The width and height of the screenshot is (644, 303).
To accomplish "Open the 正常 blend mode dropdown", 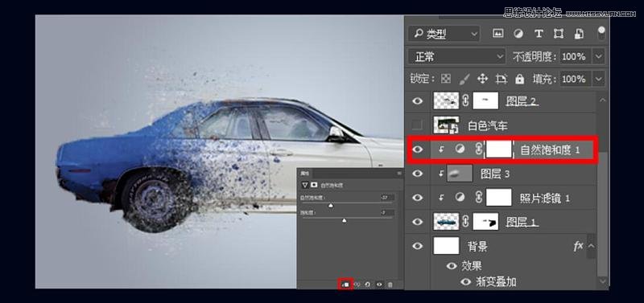I will tap(456, 56).
